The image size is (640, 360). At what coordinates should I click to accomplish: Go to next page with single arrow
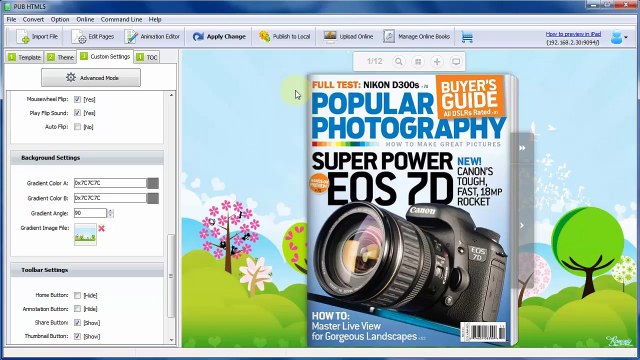coord(522,225)
